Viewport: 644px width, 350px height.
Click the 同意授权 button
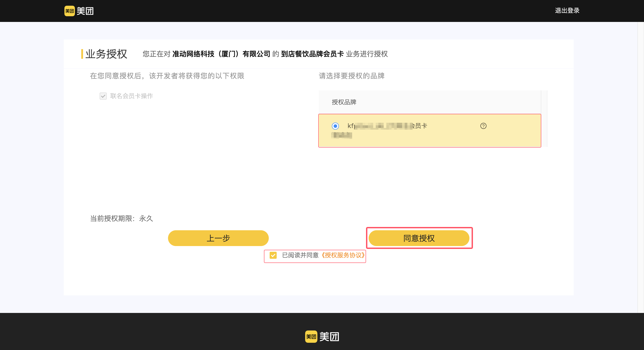pyautogui.click(x=419, y=238)
